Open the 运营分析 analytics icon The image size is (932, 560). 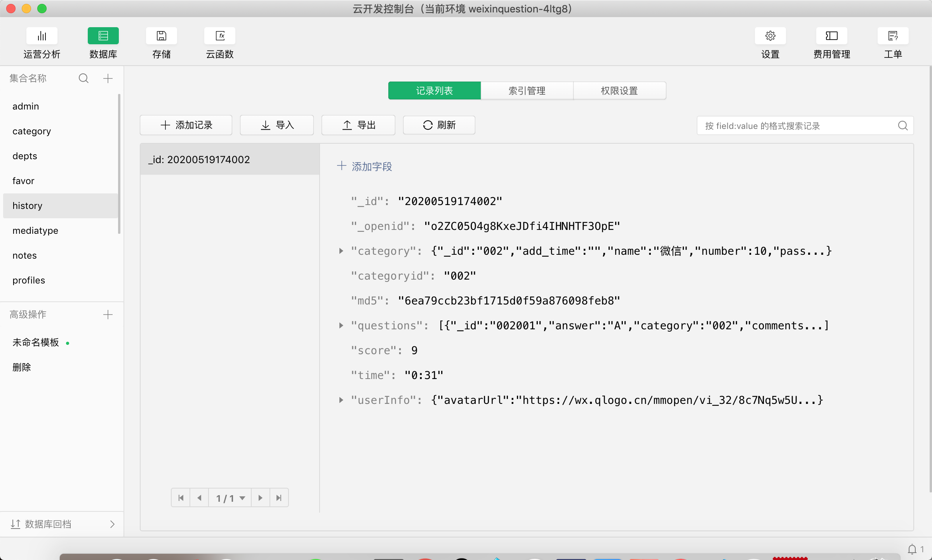pos(42,36)
